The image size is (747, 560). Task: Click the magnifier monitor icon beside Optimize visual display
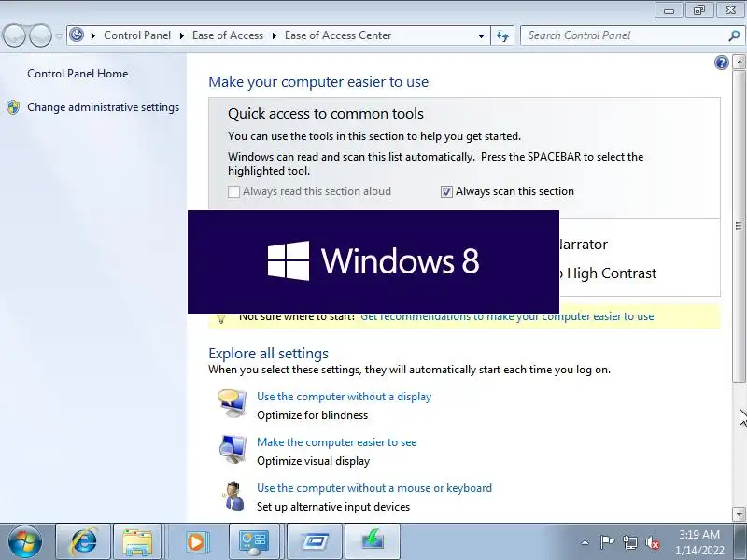(x=232, y=449)
